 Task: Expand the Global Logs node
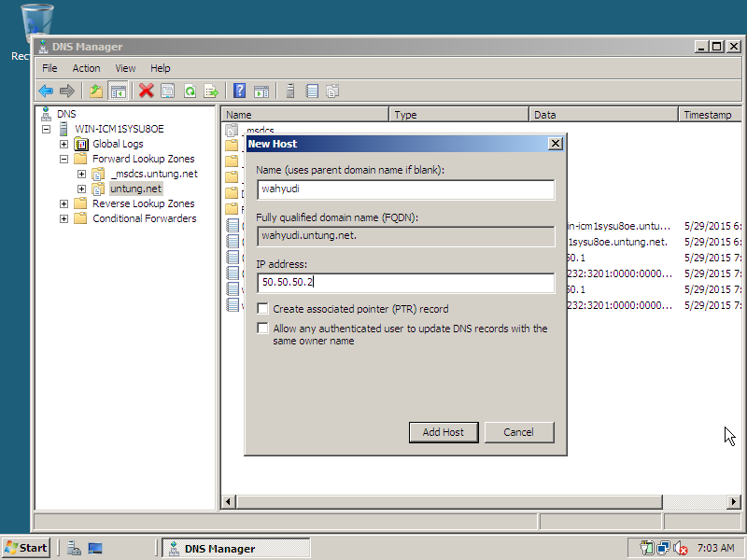(63, 144)
